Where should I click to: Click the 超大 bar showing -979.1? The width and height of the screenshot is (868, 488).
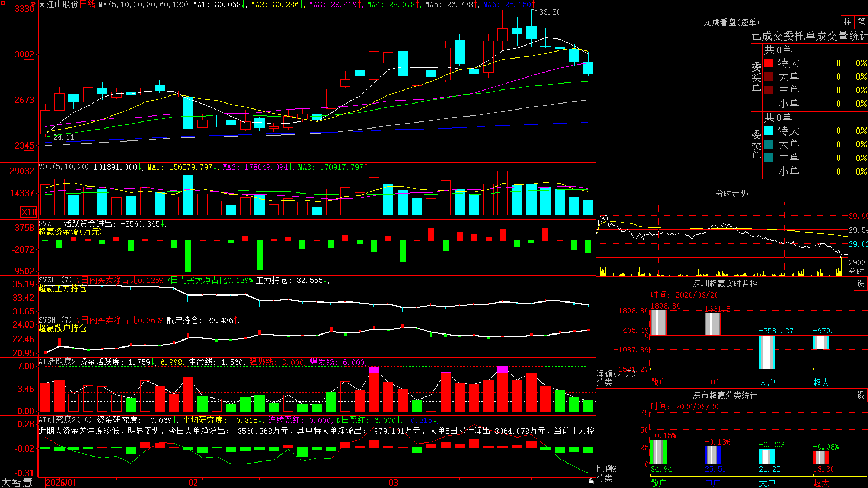pos(821,342)
